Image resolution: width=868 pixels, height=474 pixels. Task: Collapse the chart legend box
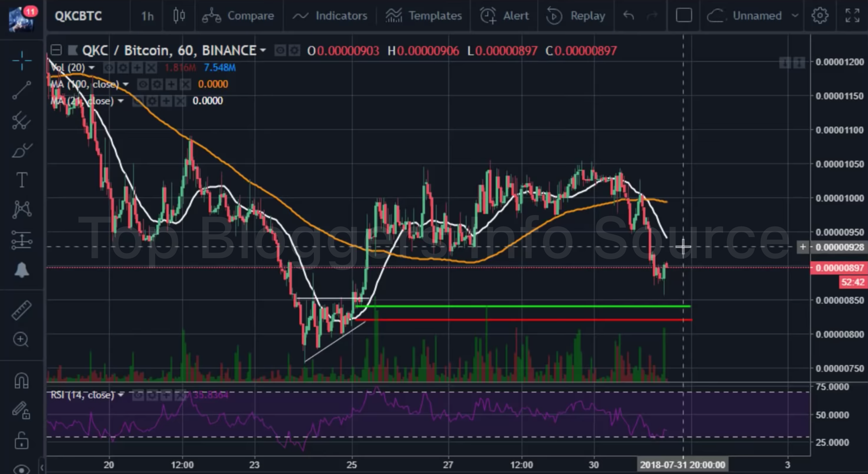(x=56, y=50)
